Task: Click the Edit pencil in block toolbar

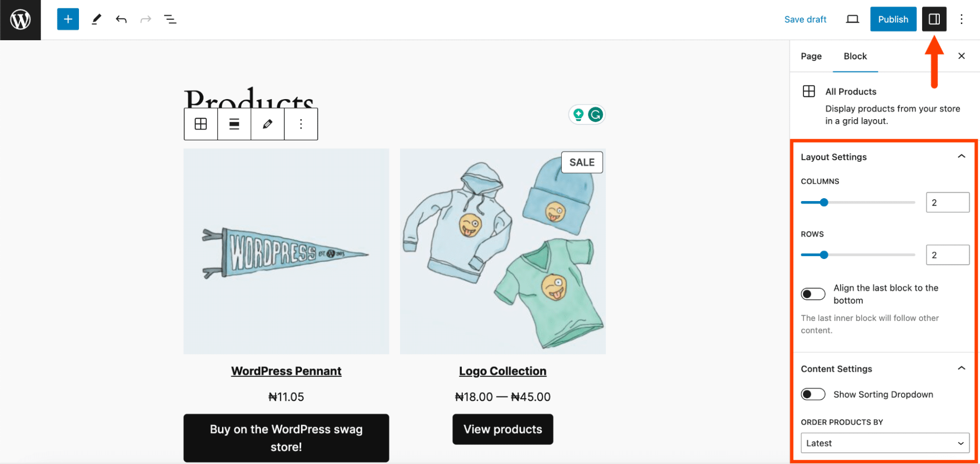Action: [x=268, y=124]
